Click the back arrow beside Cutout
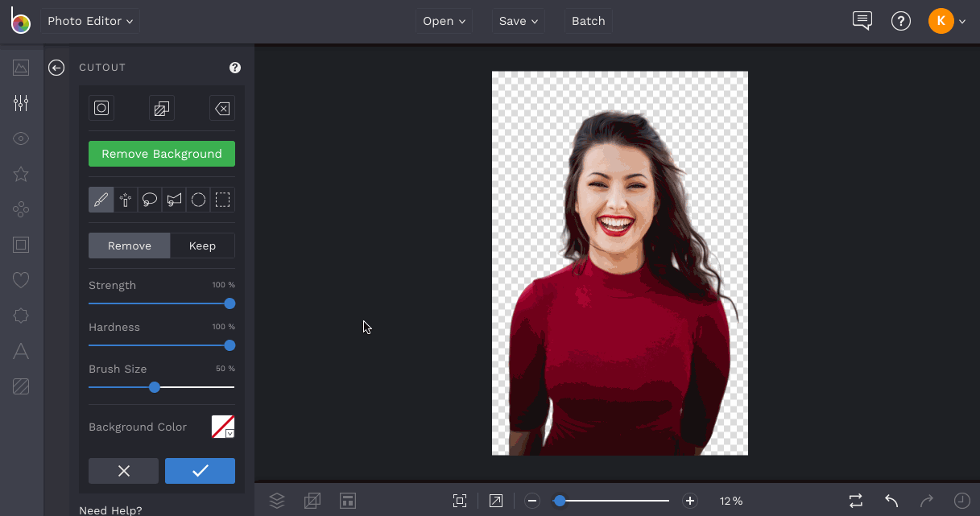Screen dimensions: 980x516 click(56, 68)
